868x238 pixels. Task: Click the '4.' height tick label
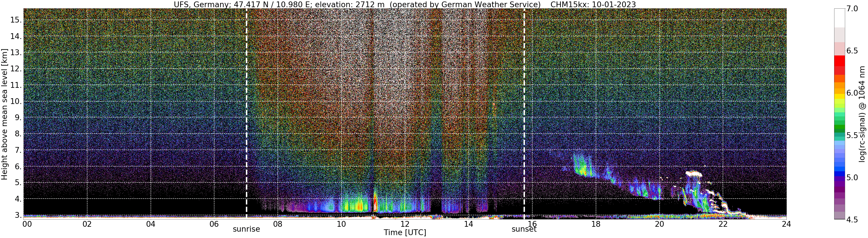tap(18, 199)
